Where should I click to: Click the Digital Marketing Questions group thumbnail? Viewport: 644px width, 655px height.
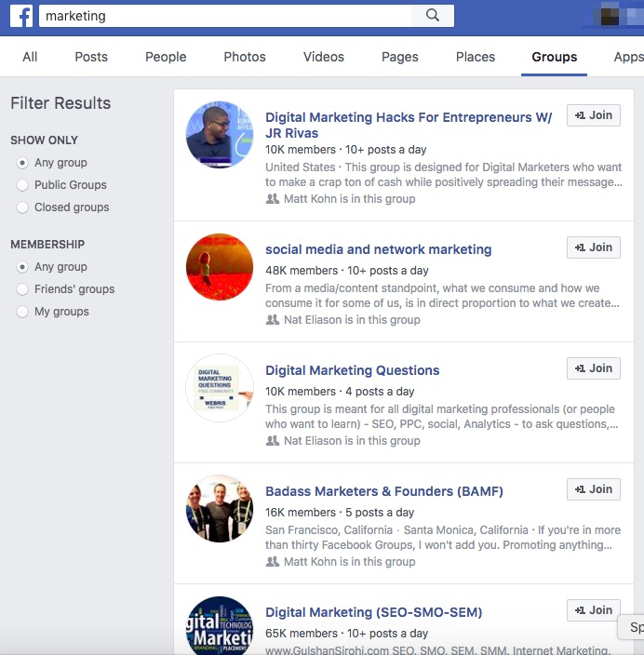220,388
